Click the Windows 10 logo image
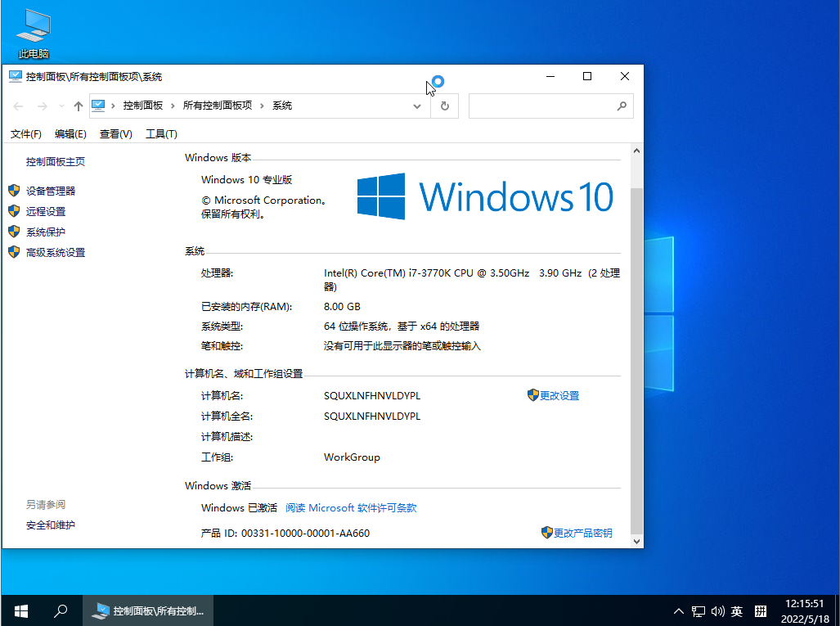 tap(485, 196)
